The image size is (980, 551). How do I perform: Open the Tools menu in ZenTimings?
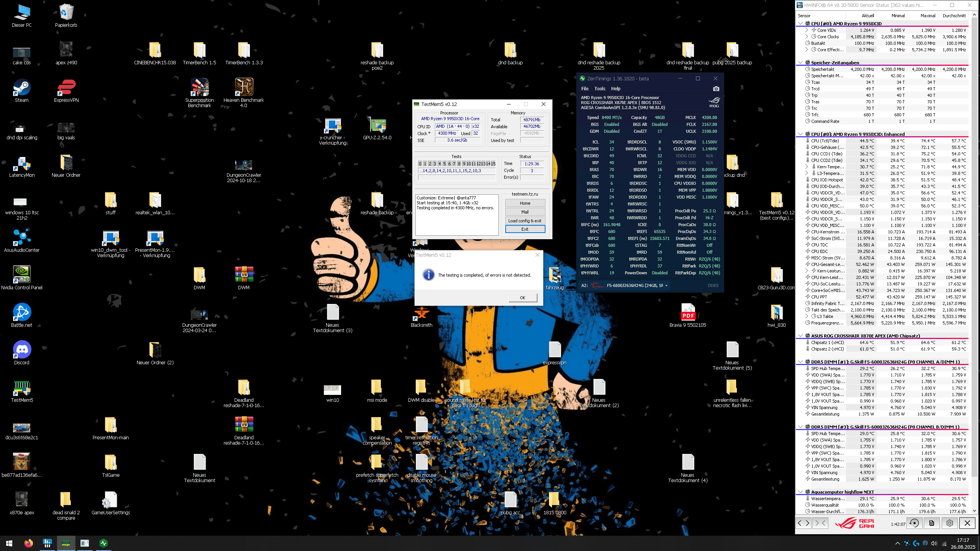(x=600, y=89)
